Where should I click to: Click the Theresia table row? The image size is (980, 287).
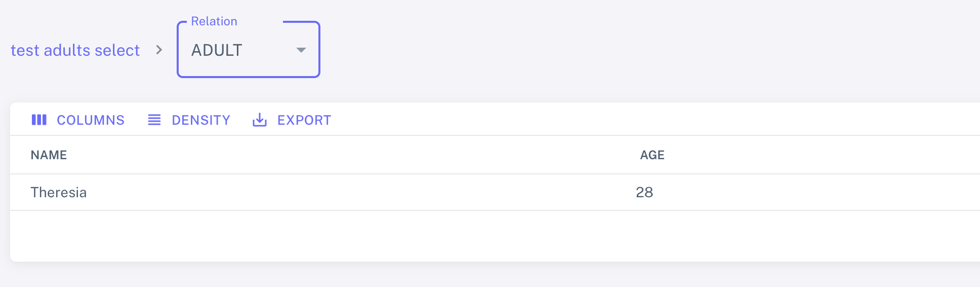pos(495,193)
